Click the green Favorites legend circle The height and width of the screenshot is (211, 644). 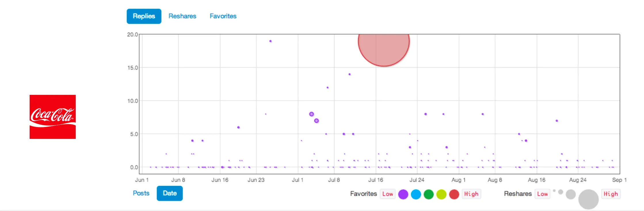click(x=428, y=194)
